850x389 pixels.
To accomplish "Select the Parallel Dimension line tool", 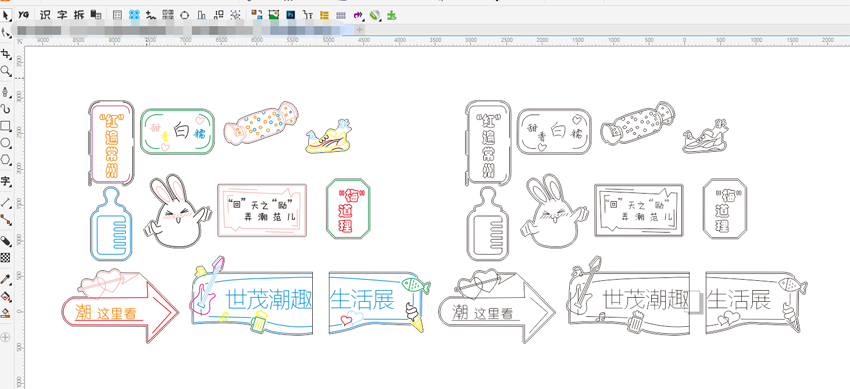I will [x=5, y=203].
